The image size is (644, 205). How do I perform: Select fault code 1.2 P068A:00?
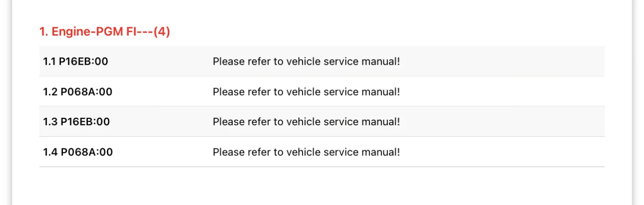pyautogui.click(x=78, y=92)
